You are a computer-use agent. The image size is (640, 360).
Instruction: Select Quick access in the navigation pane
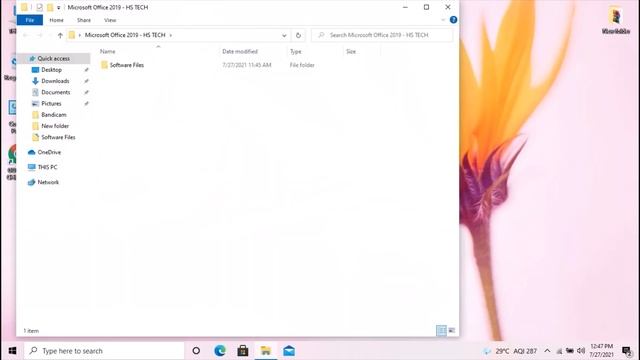pyautogui.click(x=53, y=59)
